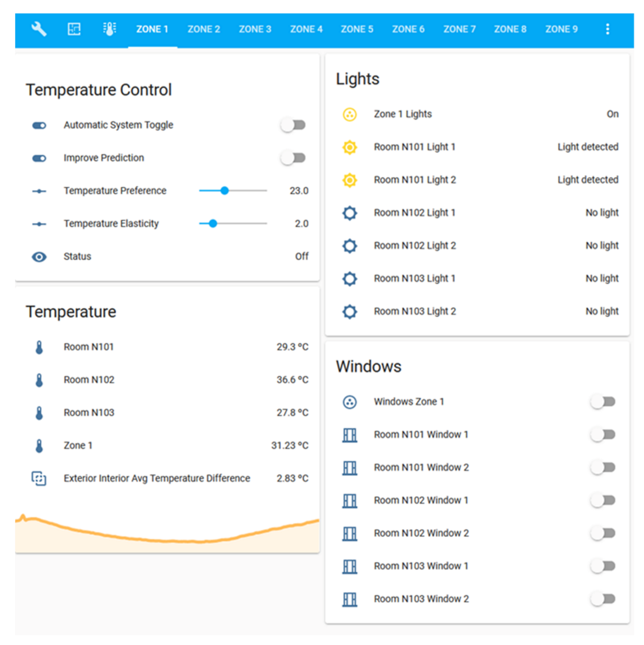Open the Room N103 Light 2 entry
The width and height of the screenshot is (644, 645).
coord(415,311)
